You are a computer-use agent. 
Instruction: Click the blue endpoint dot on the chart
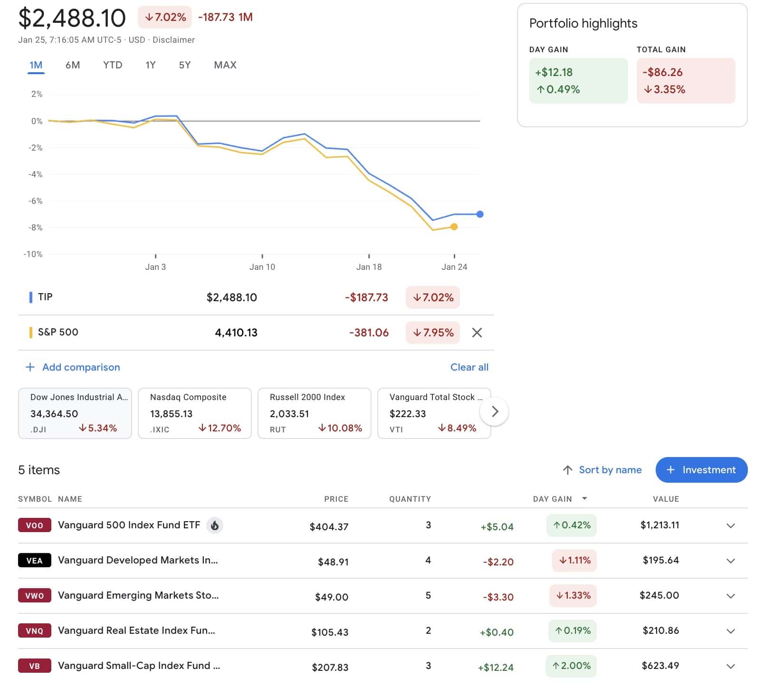pos(479,214)
